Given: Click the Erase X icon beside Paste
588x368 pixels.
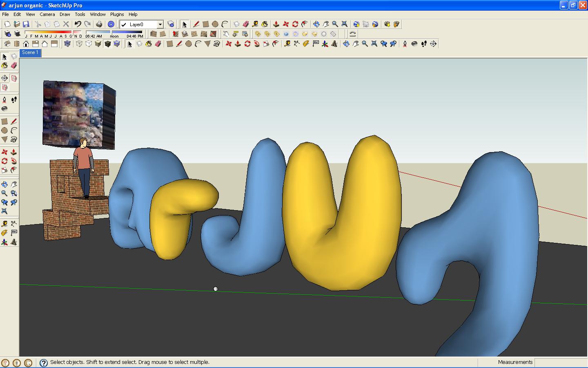Looking at the screenshot, I should tap(66, 24).
